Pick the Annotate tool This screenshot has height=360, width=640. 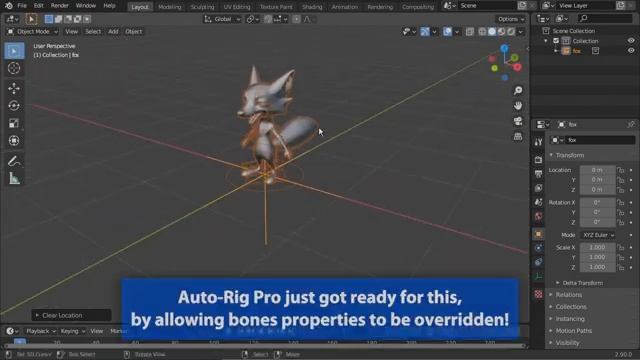[14, 161]
